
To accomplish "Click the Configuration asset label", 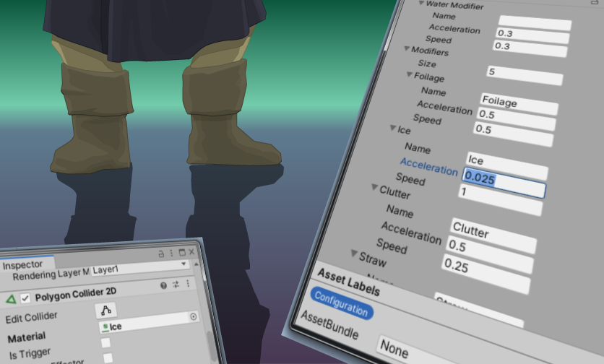I will 342,306.
